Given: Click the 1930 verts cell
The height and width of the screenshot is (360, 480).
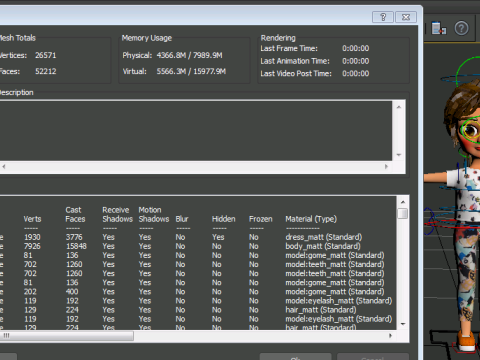Looking at the screenshot, I should tap(32, 237).
